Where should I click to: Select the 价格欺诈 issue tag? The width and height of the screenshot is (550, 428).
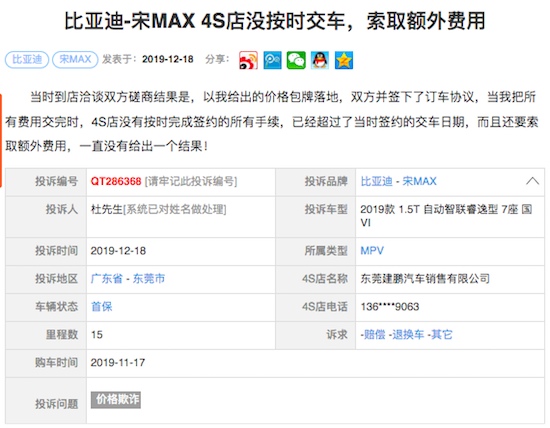click(116, 400)
